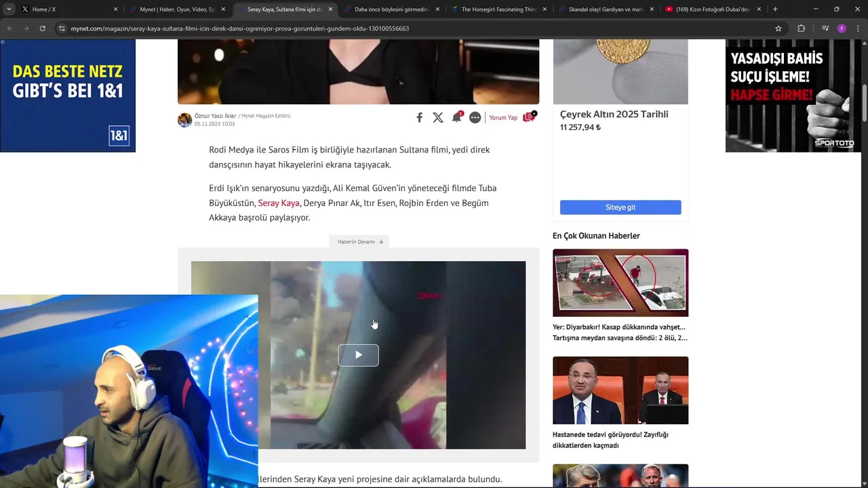868x488 pixels.
Task: Open the Diyarbakır kasap dükkanı news thumbnail
Action: click(x=620, y=283)
